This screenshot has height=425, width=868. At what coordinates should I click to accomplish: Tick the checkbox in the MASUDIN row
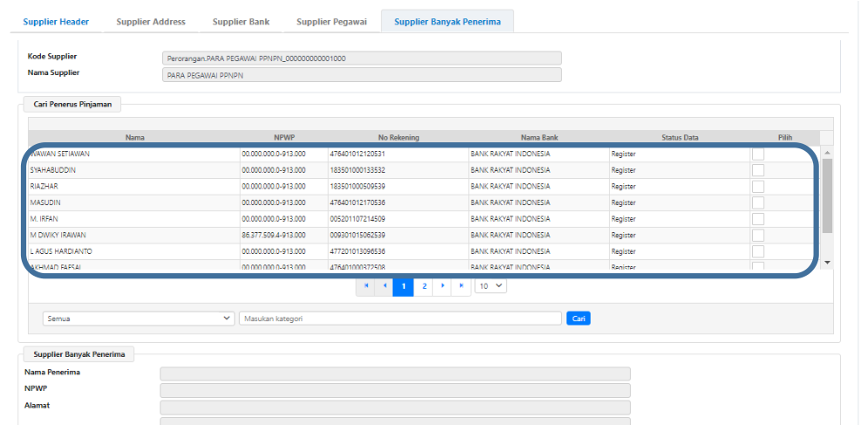point(758,202)
